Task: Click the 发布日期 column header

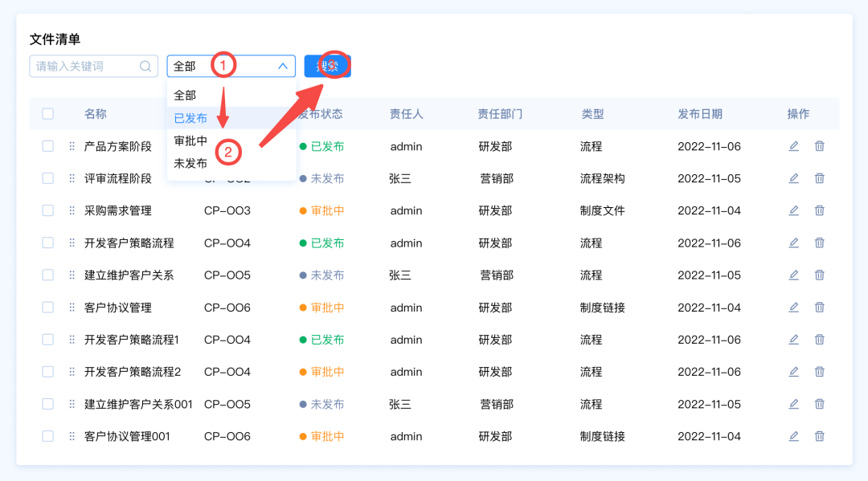Action: 699,114
